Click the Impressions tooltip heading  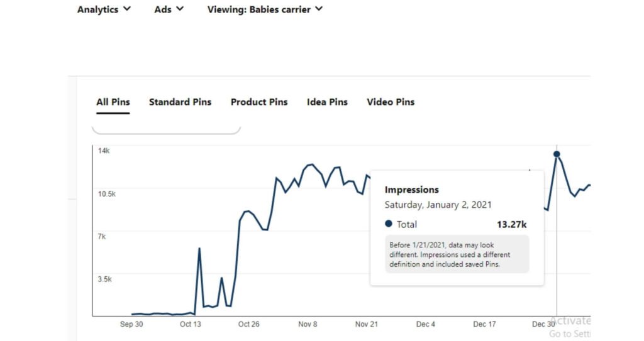[x=412, y=190]
